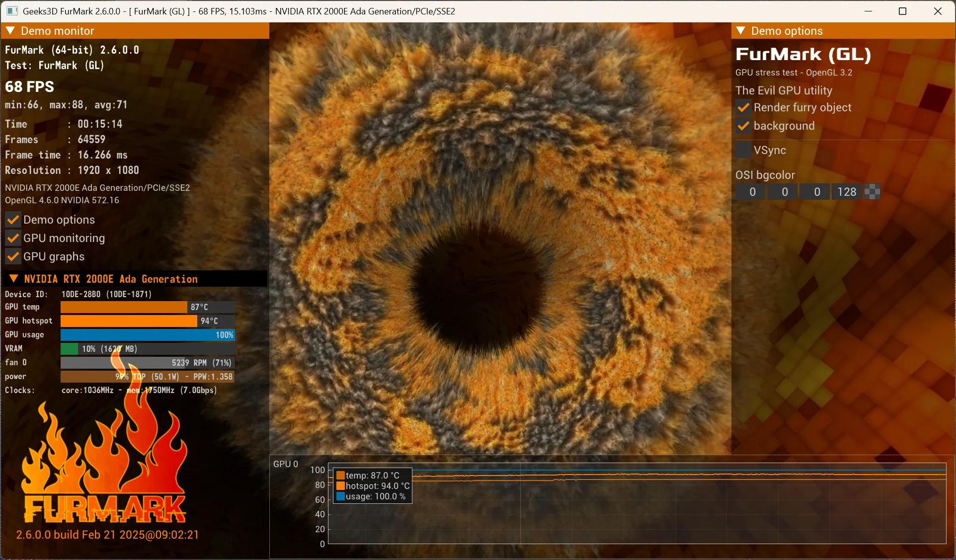Disable the background checkbox
This screenshot has height=560, width=956.
[x=743, y=126]
